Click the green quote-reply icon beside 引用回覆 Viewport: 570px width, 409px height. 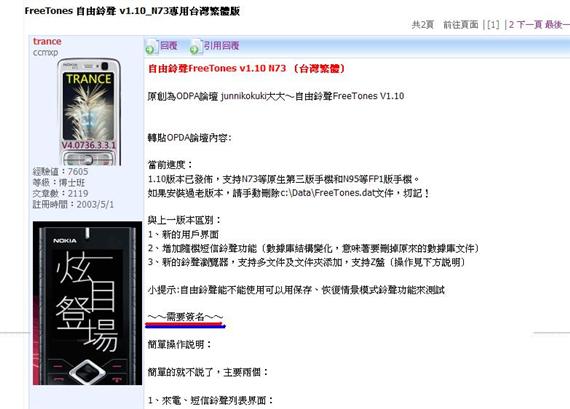coord(195,46)
